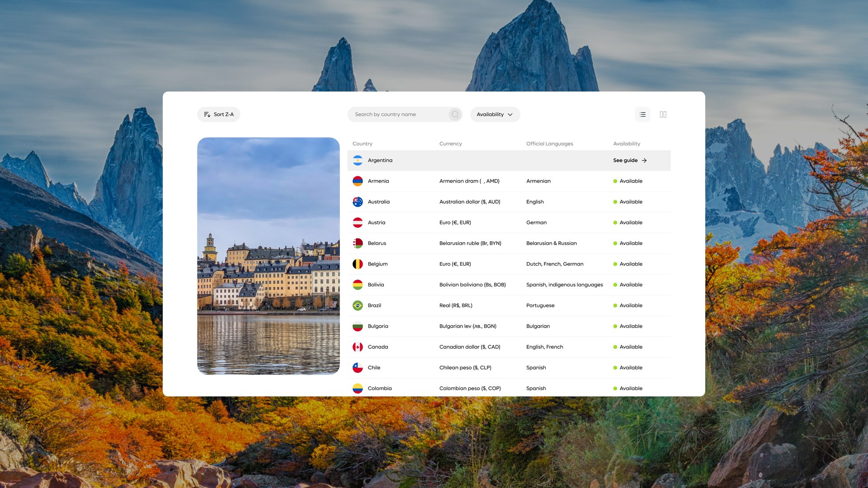
Task: Switch to column grid view
Action: 663,114
